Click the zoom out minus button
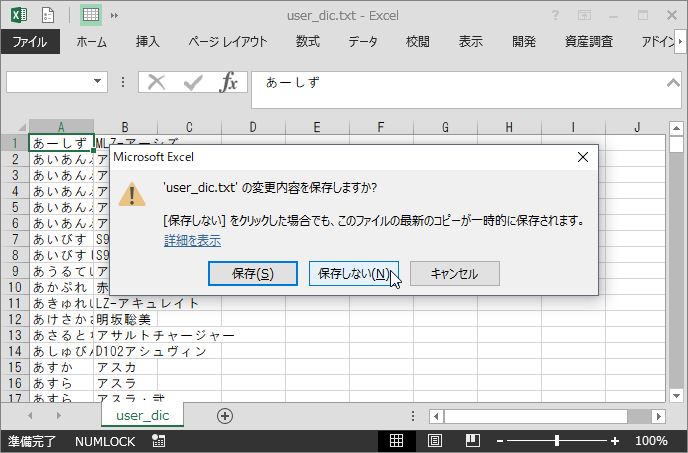The image size is (688, 453). [500, 441]
